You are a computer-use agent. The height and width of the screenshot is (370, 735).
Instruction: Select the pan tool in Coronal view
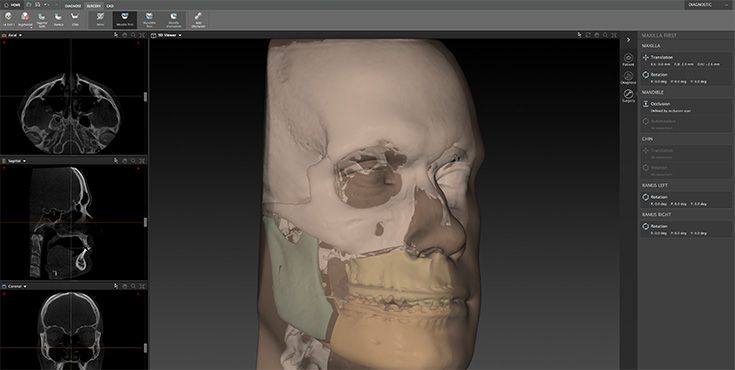coord(125,286)
